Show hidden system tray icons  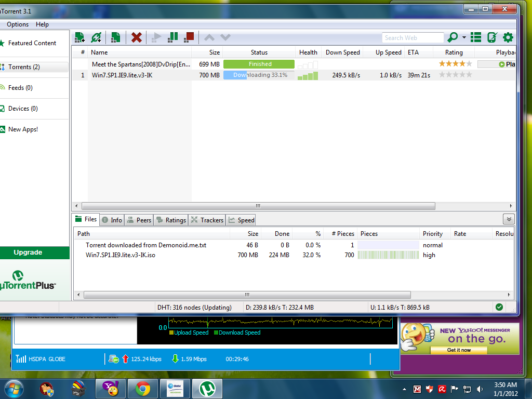[404, 389]
